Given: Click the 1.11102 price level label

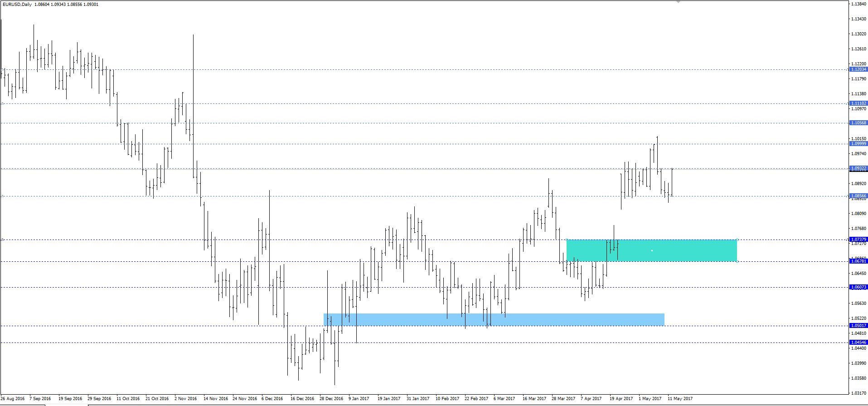Looking at the screenshot, I should [x=858, y=103].
